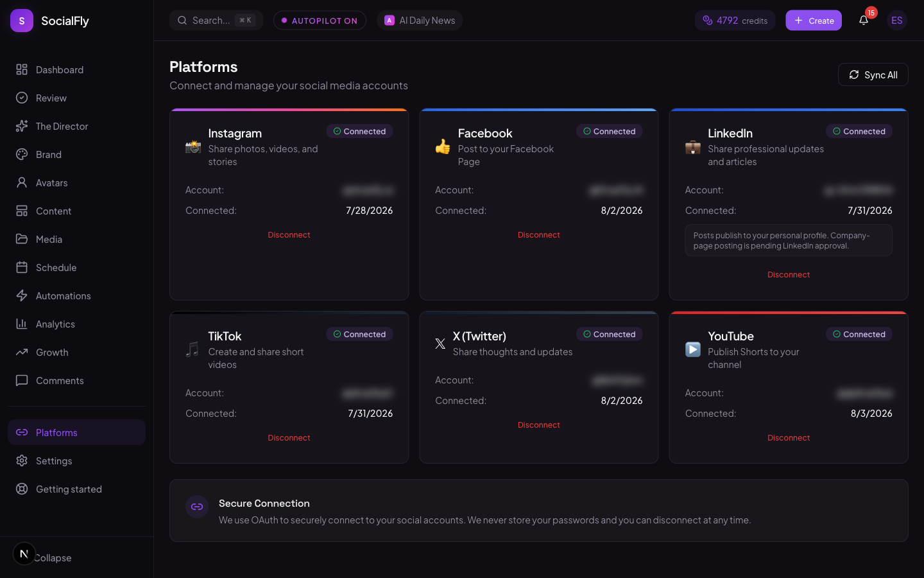Click the SocialFly logo icon
Image resolution: width=924 pixels, height=578 pixels.
point(22,21)
